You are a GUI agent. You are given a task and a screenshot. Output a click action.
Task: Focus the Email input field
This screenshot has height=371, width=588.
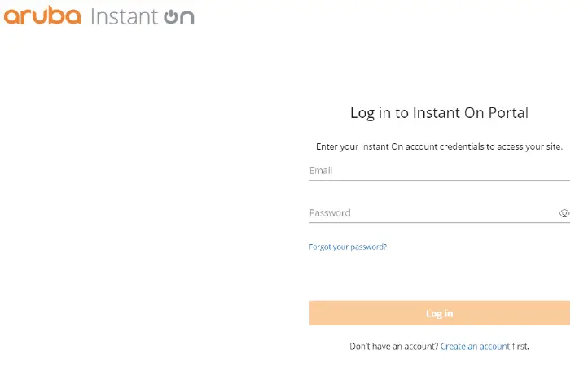tap(439, 171)
